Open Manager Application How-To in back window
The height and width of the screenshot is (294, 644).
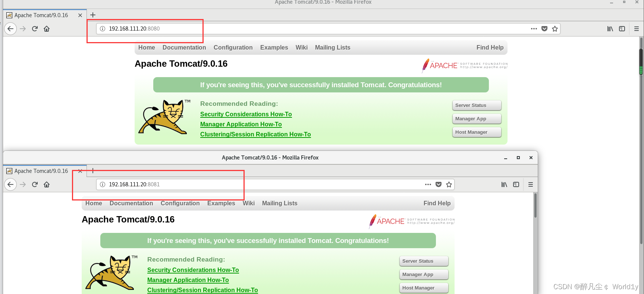coord(241,124)
